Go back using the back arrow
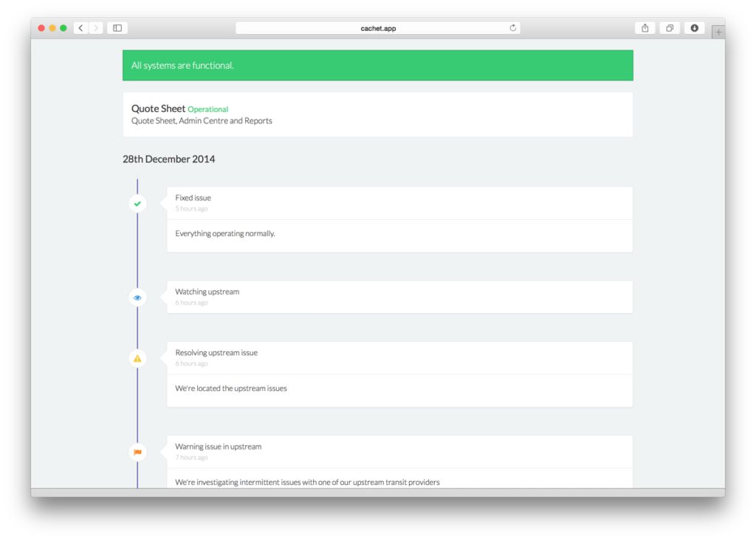 80,28
